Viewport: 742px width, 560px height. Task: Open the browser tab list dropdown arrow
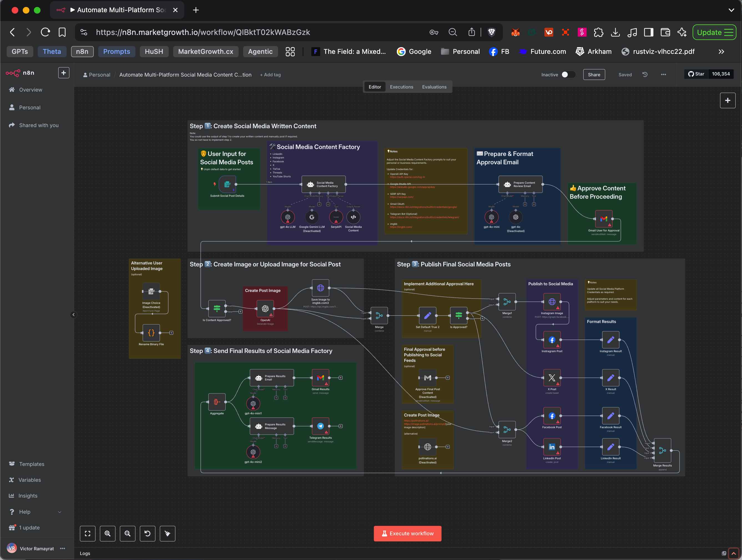coord(731,10)
